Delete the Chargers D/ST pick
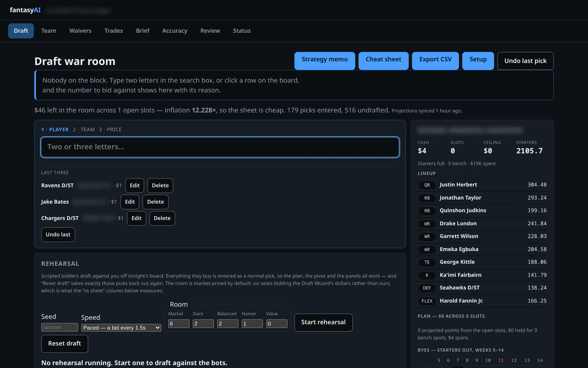 [x=162, y=218]
